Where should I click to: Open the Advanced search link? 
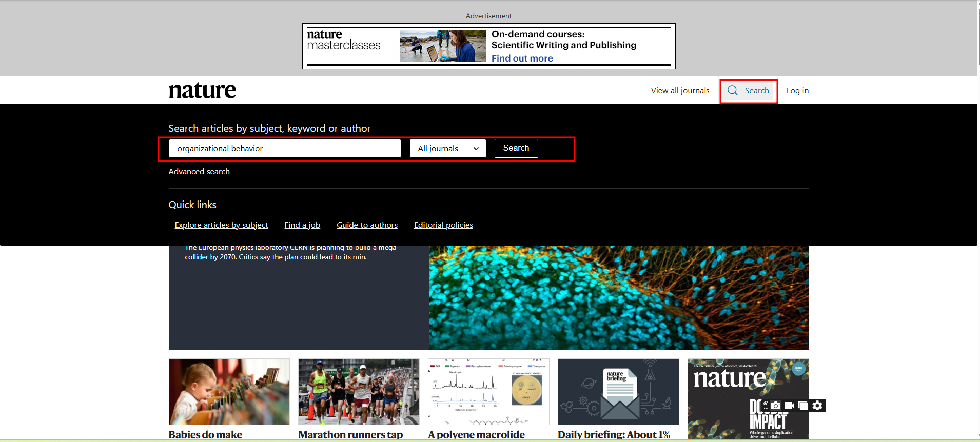pyautogui.click(x=199, y=172)
